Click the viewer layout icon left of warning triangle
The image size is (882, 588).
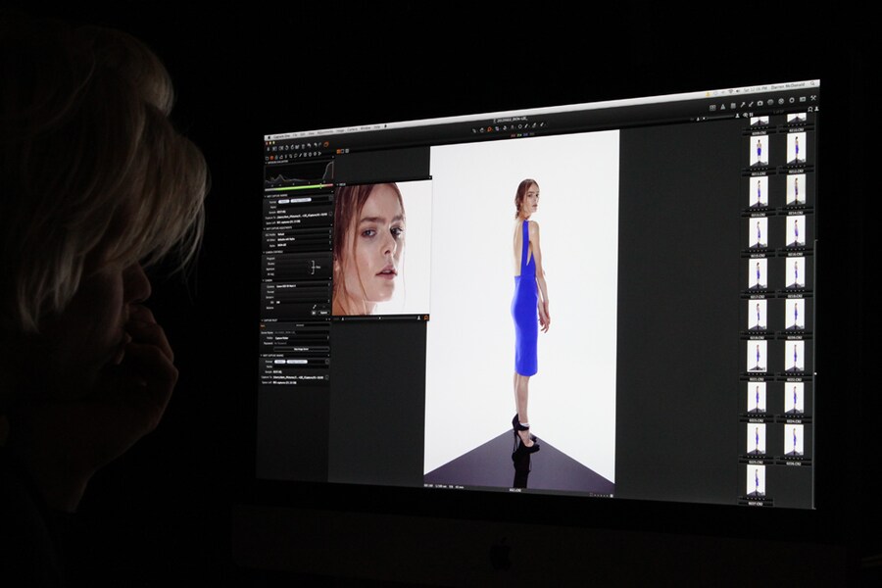[712, 108]
